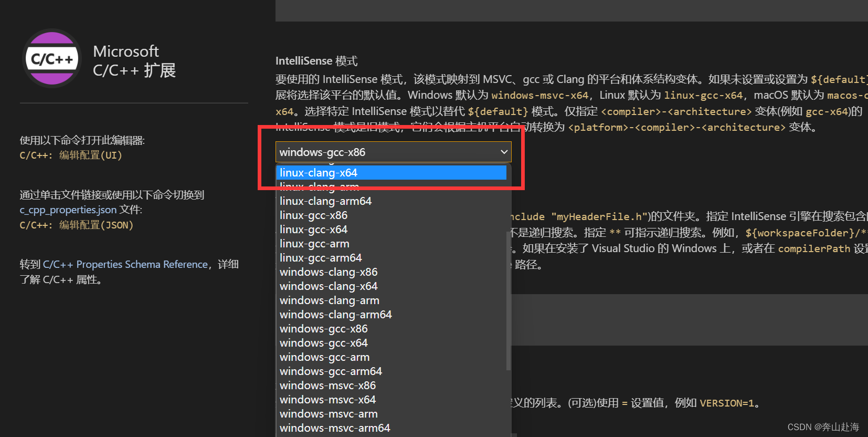Pick windows-clang-x64 from the list
This screenshot has width=868, height=437.
click(391, 286)
